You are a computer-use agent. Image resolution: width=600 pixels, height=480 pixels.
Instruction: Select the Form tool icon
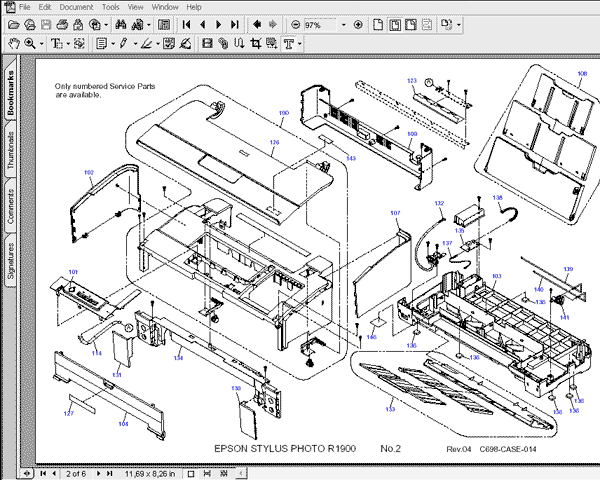[271, 44]
